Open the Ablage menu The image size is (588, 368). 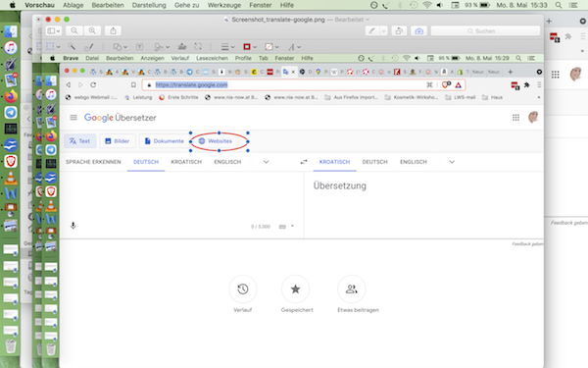[73, 5]
